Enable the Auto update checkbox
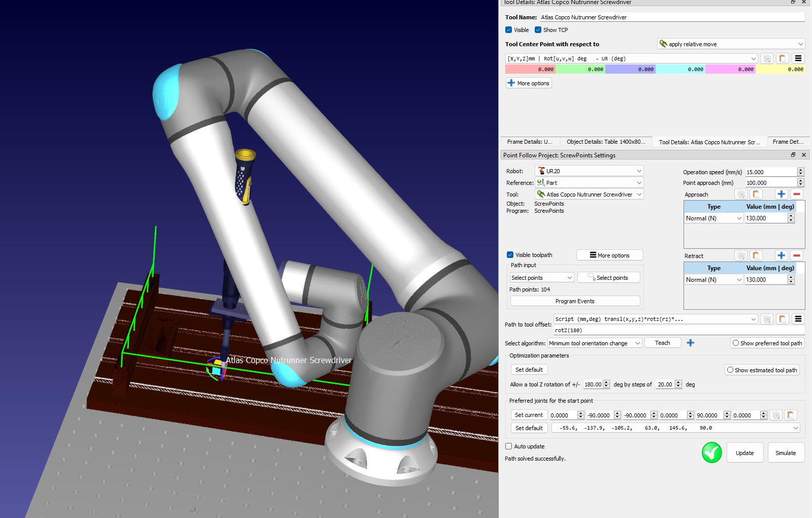Image resolution: width=812 pixels, height=518 pixels. pos(509,446)
